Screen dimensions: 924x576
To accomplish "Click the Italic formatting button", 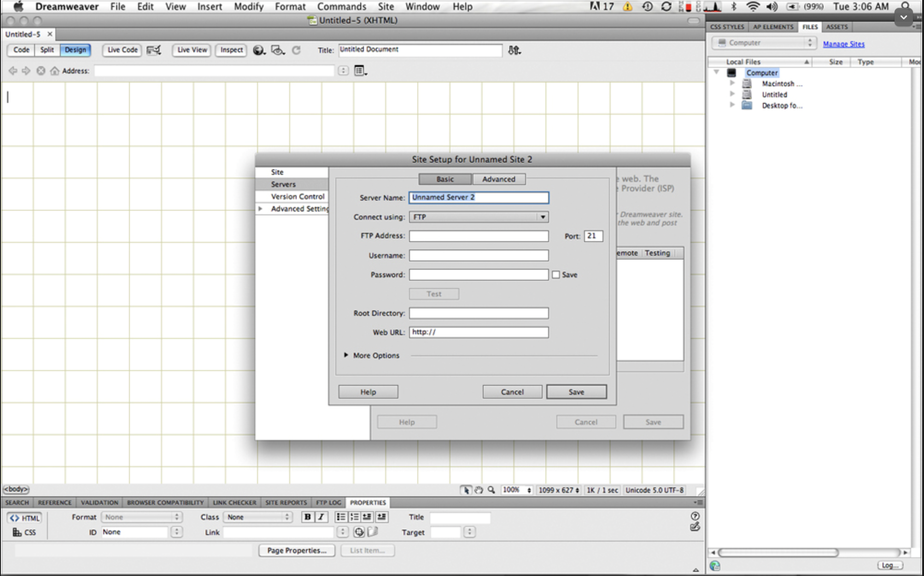I will click(321, 517).
